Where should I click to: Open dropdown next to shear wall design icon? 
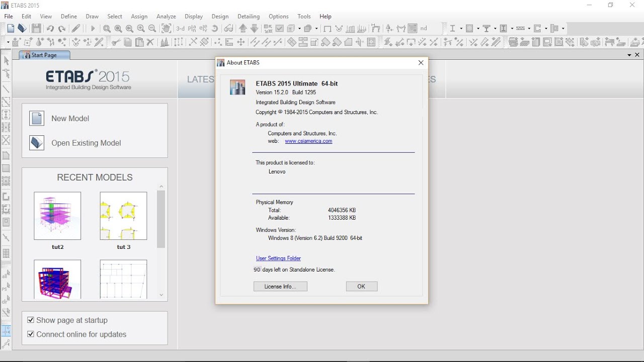pyautogui.click(x=546, y=29)
